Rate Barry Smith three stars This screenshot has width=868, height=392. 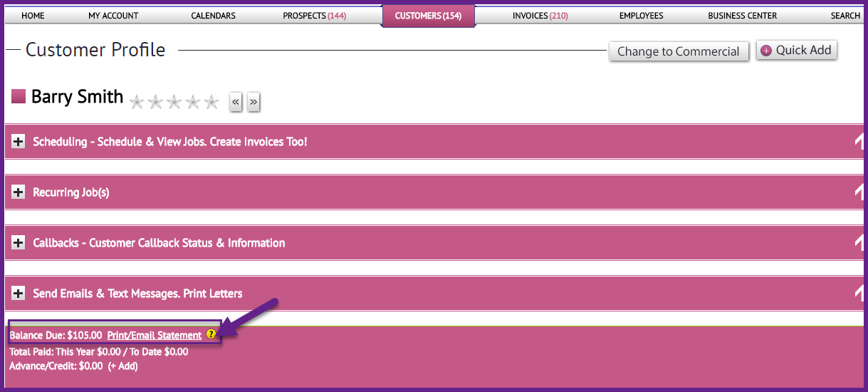[x=174, y=102]
